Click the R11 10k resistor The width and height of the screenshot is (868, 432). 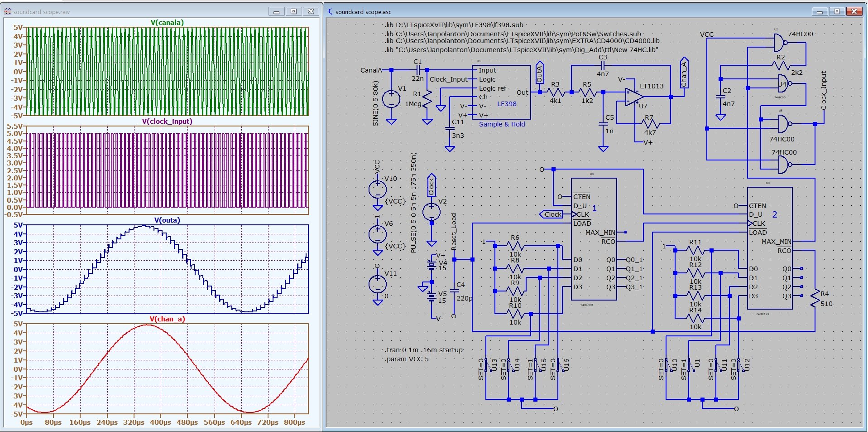point(695,251)
